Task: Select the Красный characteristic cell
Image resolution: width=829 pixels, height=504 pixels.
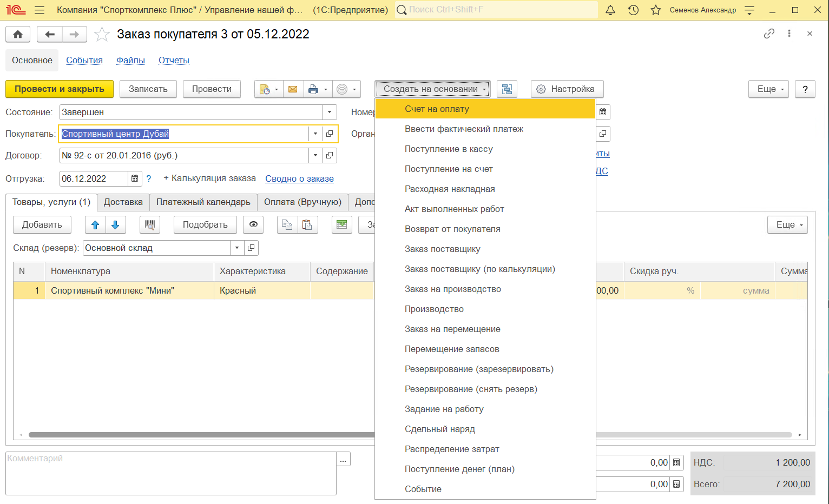Action: [262, 290]
